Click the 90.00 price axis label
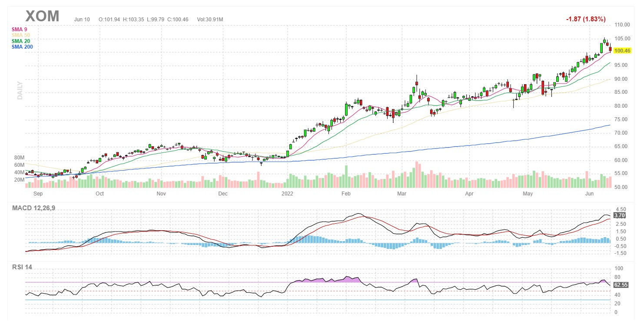This screenshot has height=321, width=644. click(x=622, y=79)
